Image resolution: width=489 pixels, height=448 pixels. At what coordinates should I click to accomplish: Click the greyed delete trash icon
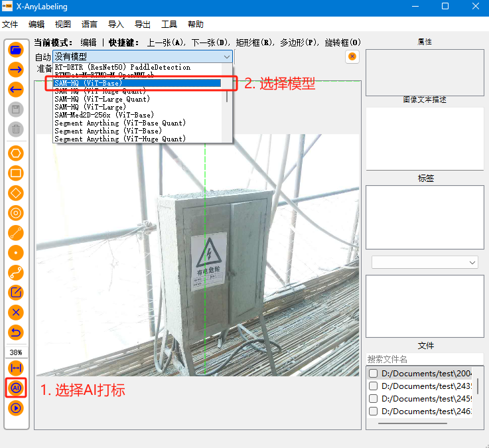click(16, 129)
